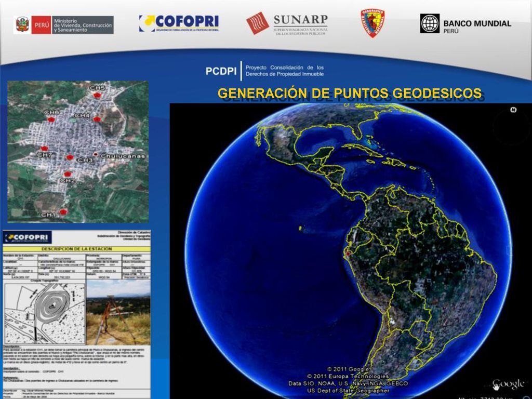Click the Banco Mundial globe logo
This screenshot has width=532, height=399.
pyautogui.click(x=430, y=23)
